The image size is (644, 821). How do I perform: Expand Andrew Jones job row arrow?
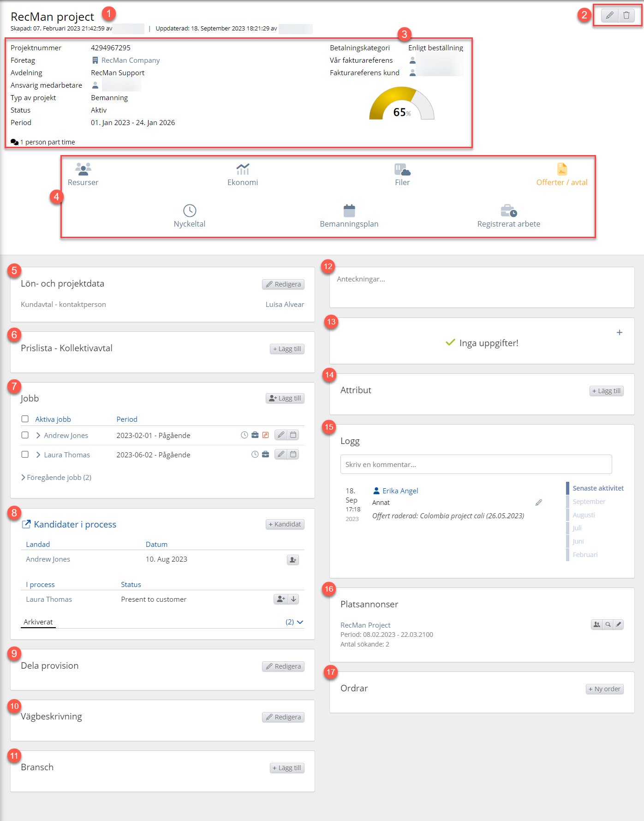click(x=38, y=435)
